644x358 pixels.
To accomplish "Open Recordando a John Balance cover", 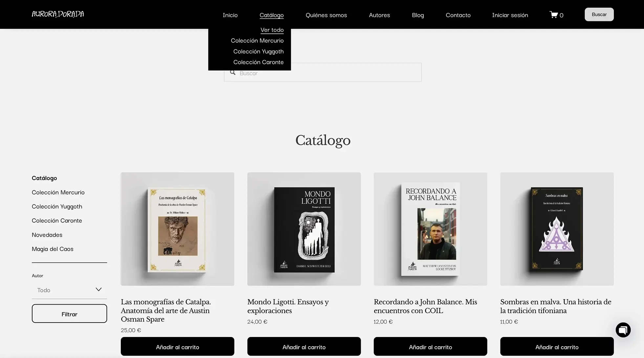I will 430,229.
